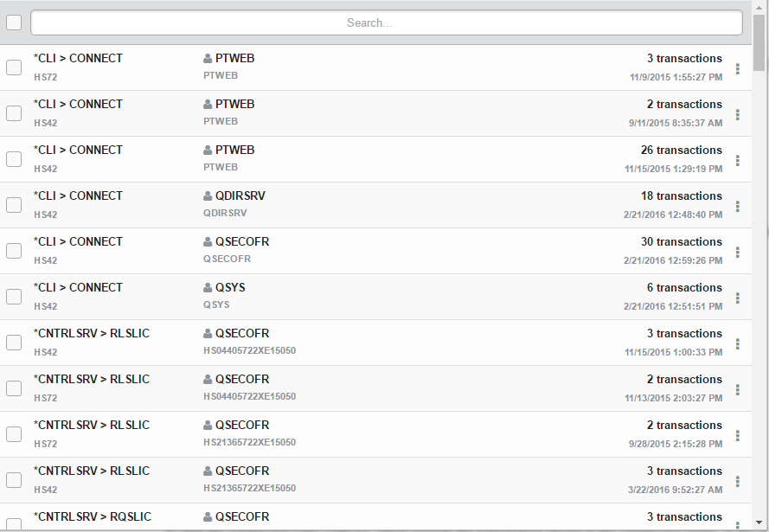Viewport: 769px width, 532px height.
Task: Open options menu for 30 transactions row
Action: point(737,252)
